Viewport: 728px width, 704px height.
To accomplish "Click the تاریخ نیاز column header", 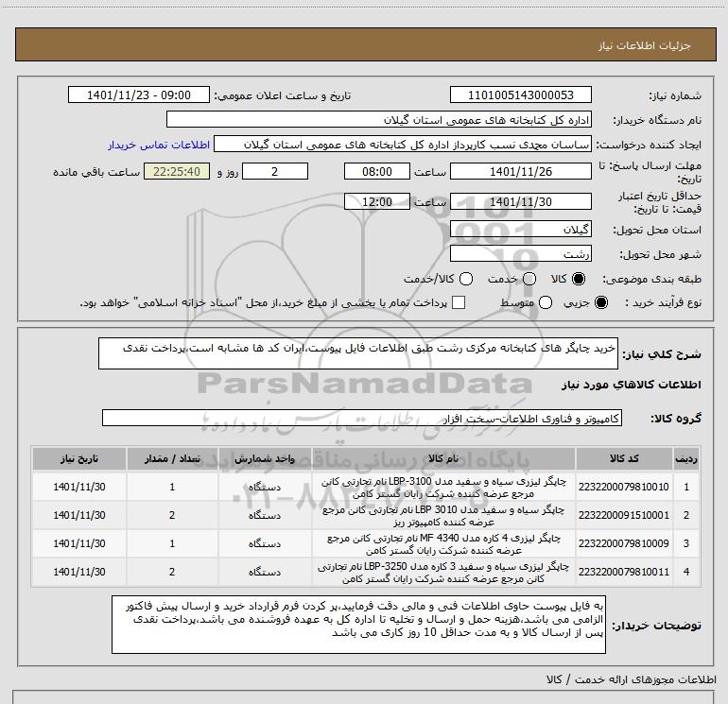I will click(x=78, y=458).
